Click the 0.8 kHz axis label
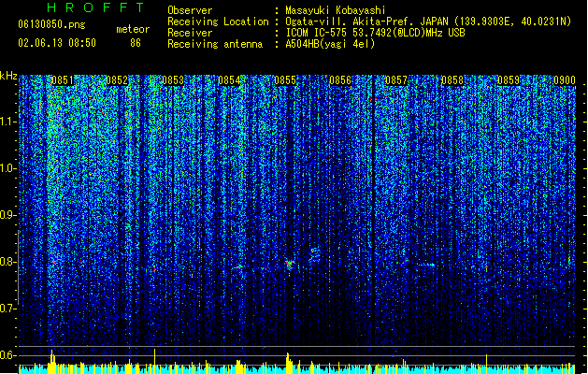Image resolution: width=588 pixels, height=374 pixels. coord(8,262)
